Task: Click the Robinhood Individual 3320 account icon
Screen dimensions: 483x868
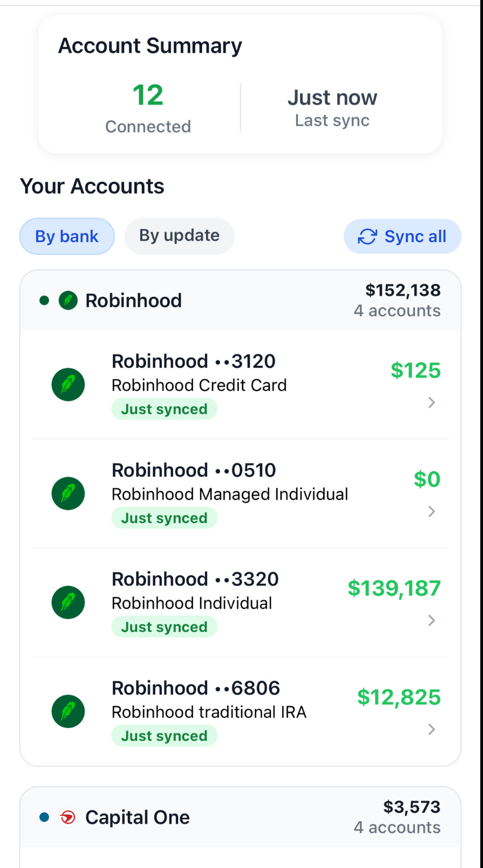Action: (68, 603)
